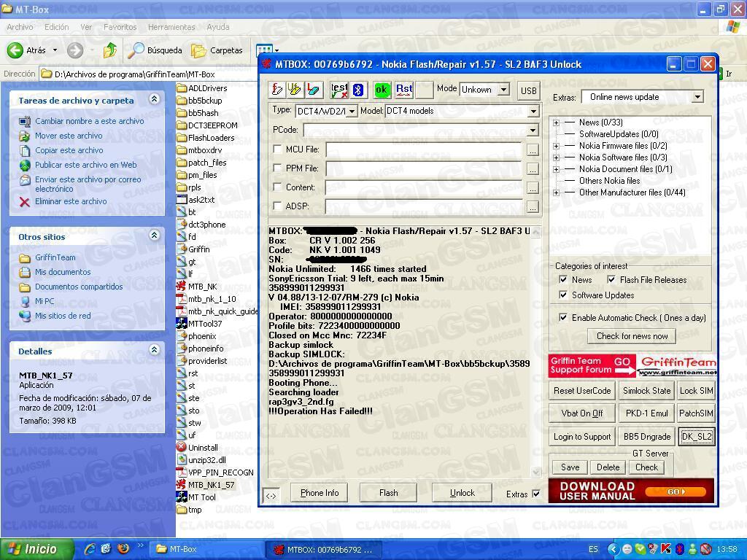Click the L erase toolbar icon
Screen dimensions: 747x560
point(313,89)
